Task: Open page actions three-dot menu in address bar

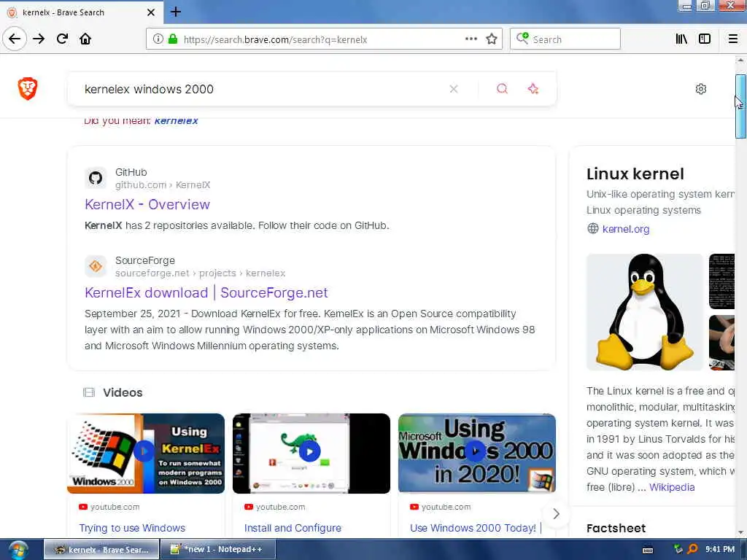Action: 471,39
